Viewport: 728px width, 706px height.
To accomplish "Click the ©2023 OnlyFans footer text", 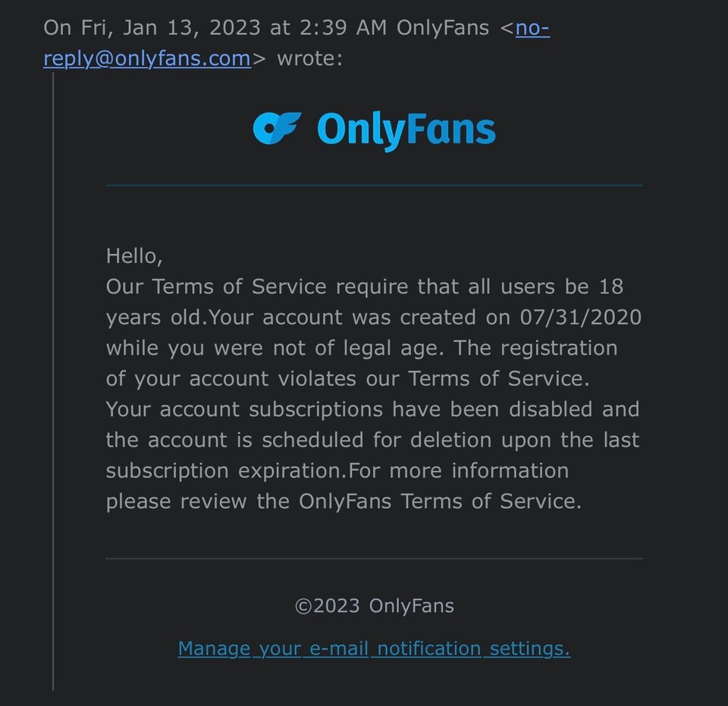I will coord(374,606).
